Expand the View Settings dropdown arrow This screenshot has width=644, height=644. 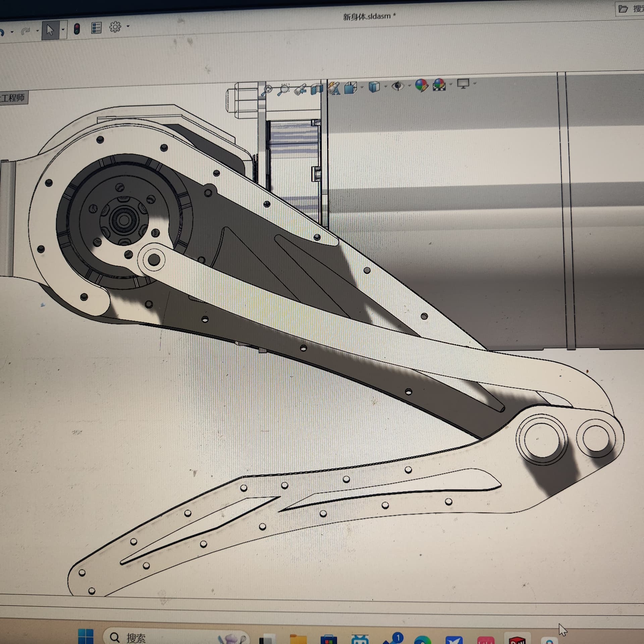[x=475, y=83]
